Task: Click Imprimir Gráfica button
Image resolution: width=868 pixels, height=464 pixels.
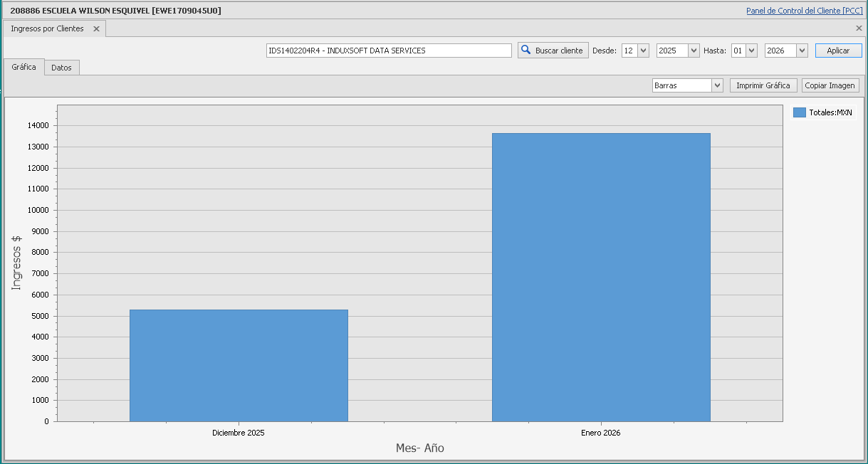Action: 763,85
